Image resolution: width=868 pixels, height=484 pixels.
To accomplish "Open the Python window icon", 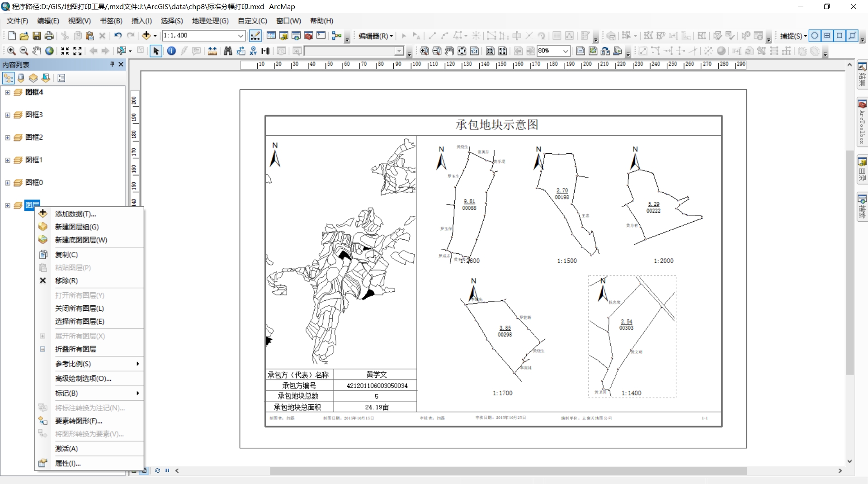I will click(321, 36).
